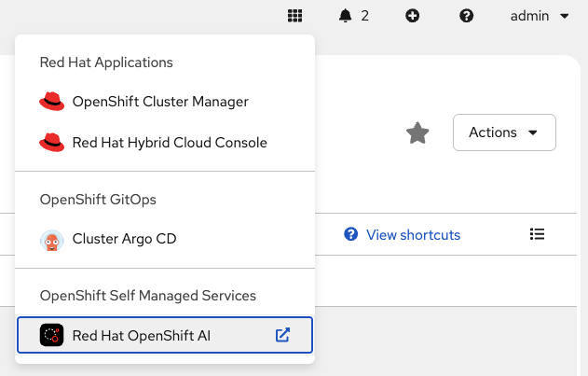Image resolution: width=588 pixels, height=376 pixels.
Task: Expand the Actions dropdown
Action: point(503,132)
